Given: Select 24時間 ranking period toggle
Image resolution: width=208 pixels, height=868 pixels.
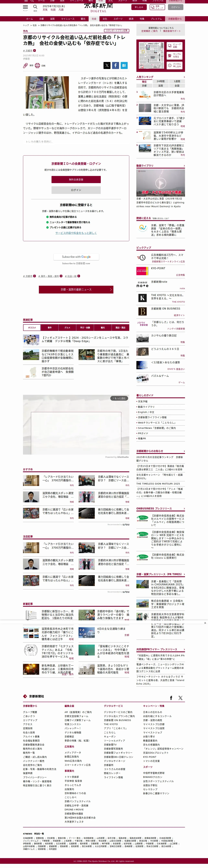Looking at the screenshot, I should [x=161, y=82].
